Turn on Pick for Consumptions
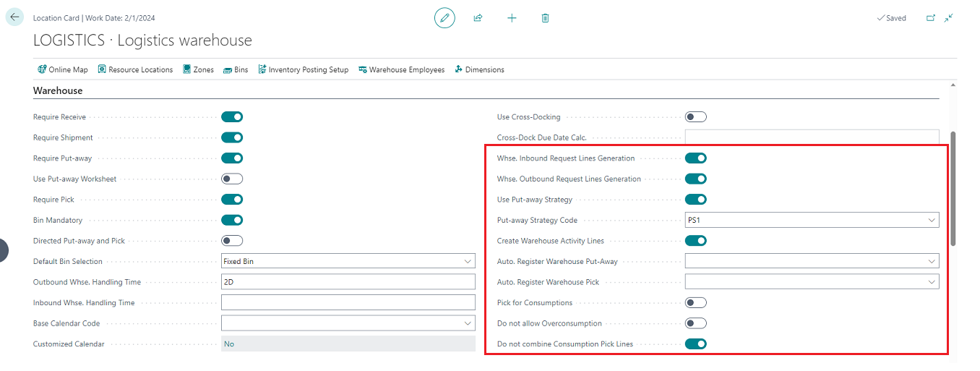980x371 pixels. (x=695, y=303)
